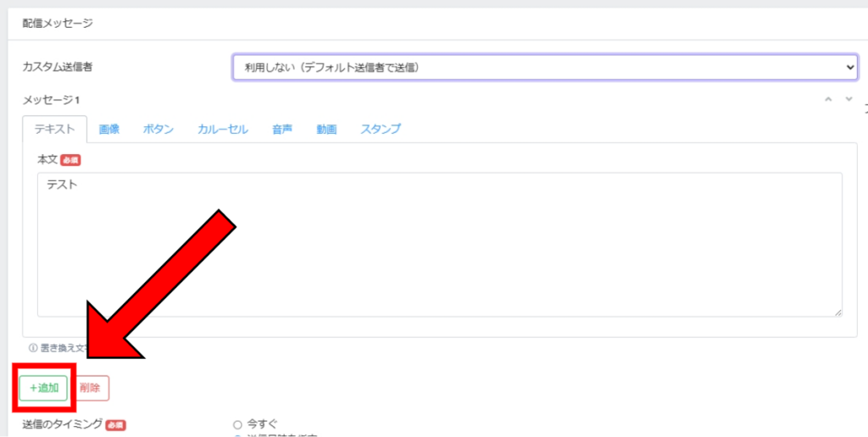Viewport: 868px width, 437px height.
Task: Open the カスタム送信者 dropdown
Action: point(545,67)
